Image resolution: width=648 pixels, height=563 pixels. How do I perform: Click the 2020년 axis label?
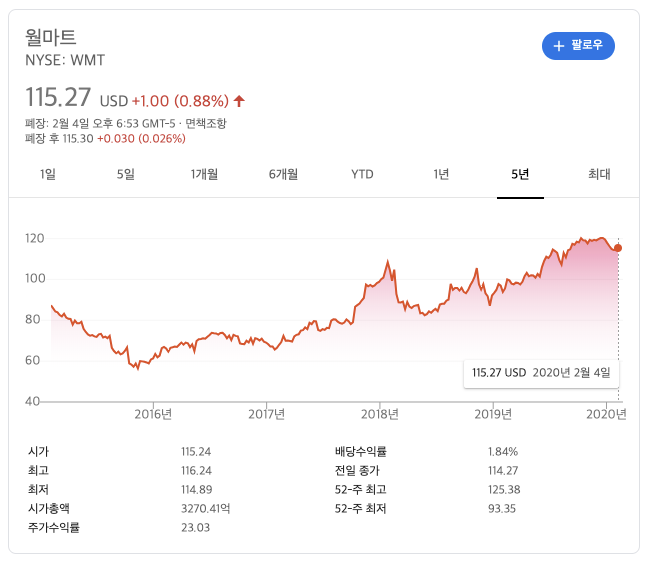click(606, 414)
